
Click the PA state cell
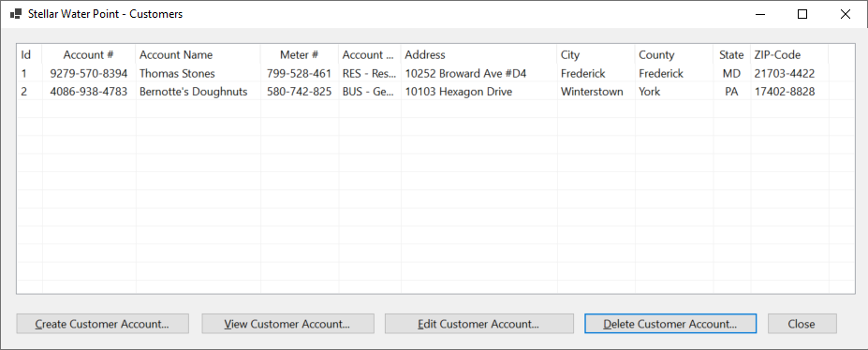pyautogui.click(x=731, y=92)
